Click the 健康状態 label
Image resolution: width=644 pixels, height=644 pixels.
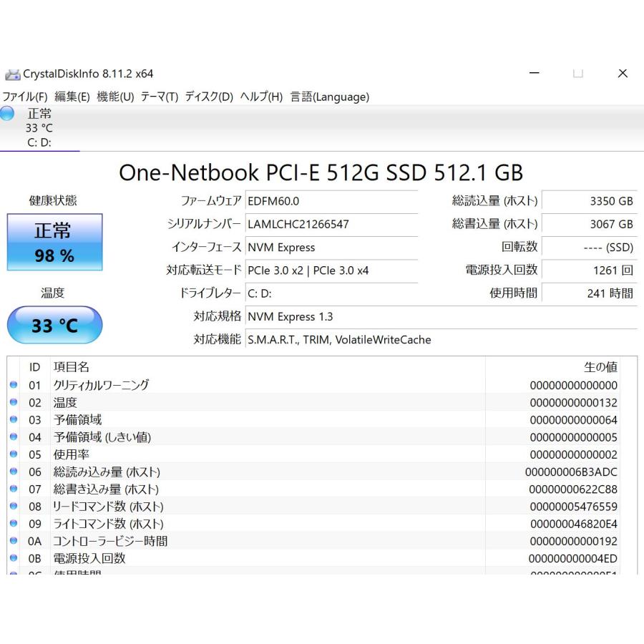[53, 200]
